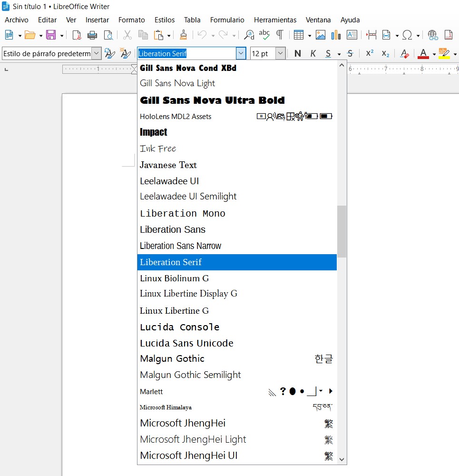The width and height of the screenshot is (459, 476).
Task: Pick Lucida Console from the font list
Action: 237,327
